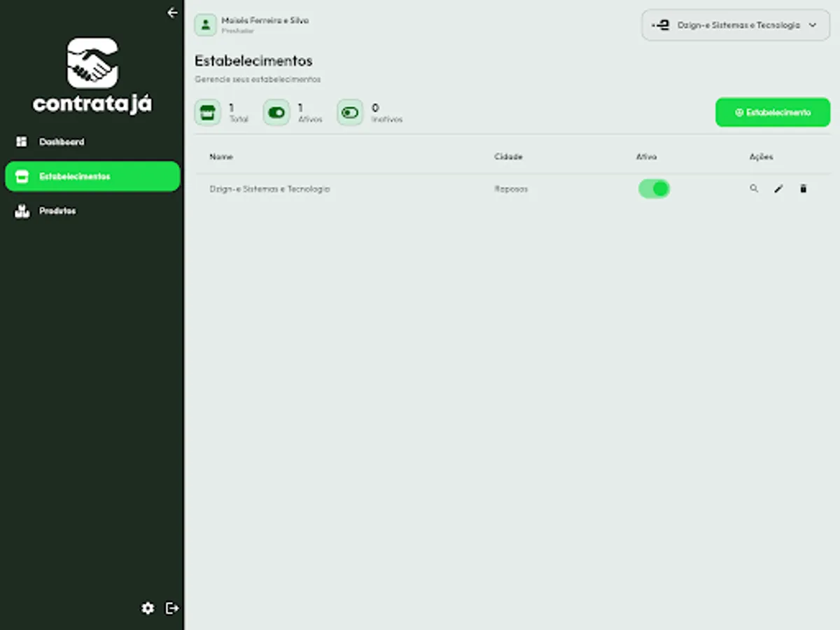Collapse the sidebar with the back arrow
The image size is (840, 630).
click(172, 13)
